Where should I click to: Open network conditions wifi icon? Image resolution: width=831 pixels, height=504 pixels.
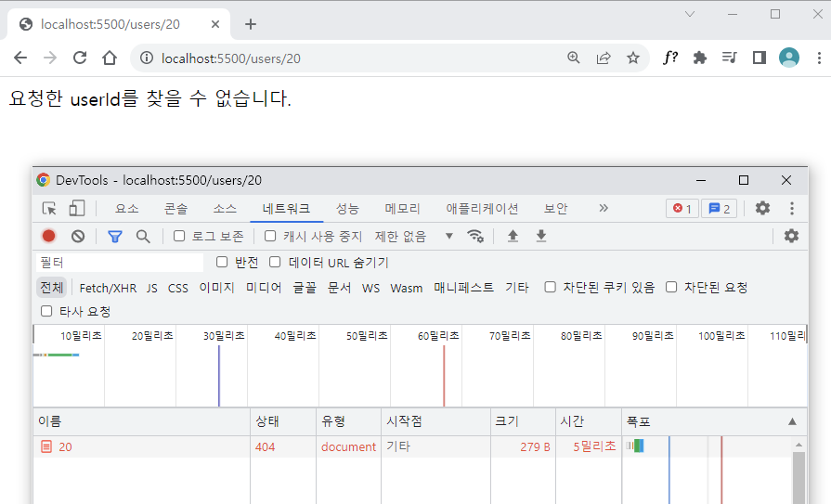tap(475, 236)
